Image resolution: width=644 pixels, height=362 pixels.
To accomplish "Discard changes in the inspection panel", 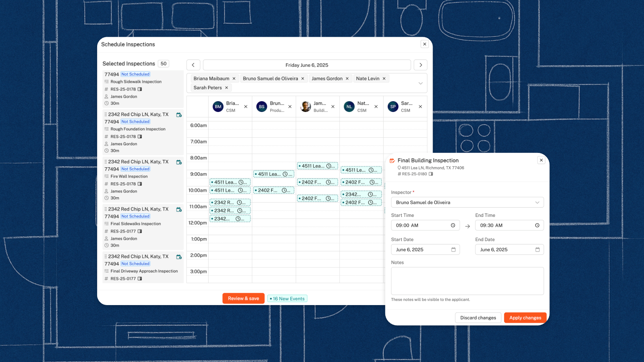I will tap(478, 318).
